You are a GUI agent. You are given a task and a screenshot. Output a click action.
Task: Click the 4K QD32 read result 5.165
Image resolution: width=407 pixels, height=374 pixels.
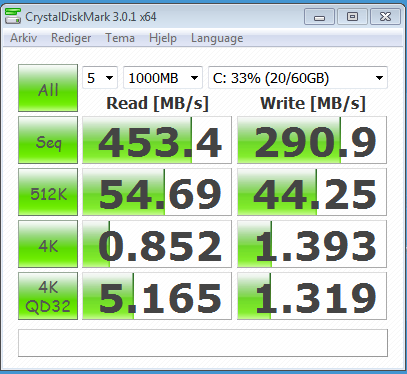[157, 296]
